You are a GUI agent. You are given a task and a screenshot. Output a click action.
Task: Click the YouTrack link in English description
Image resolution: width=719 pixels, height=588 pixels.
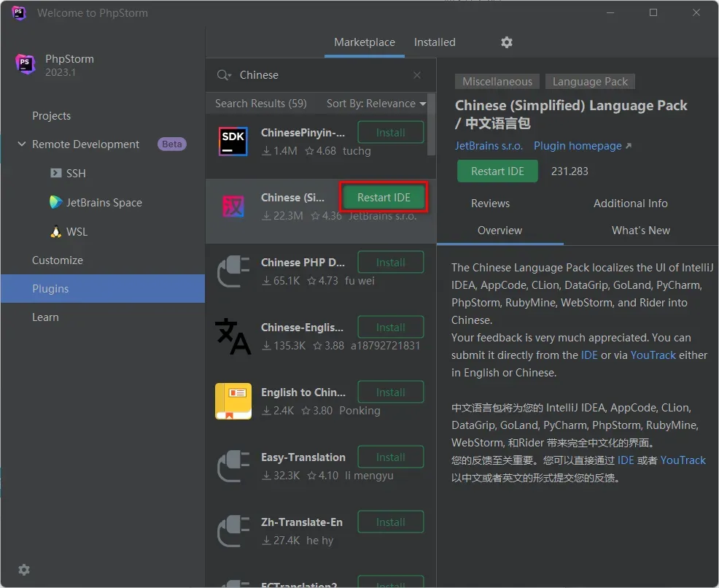653,355
